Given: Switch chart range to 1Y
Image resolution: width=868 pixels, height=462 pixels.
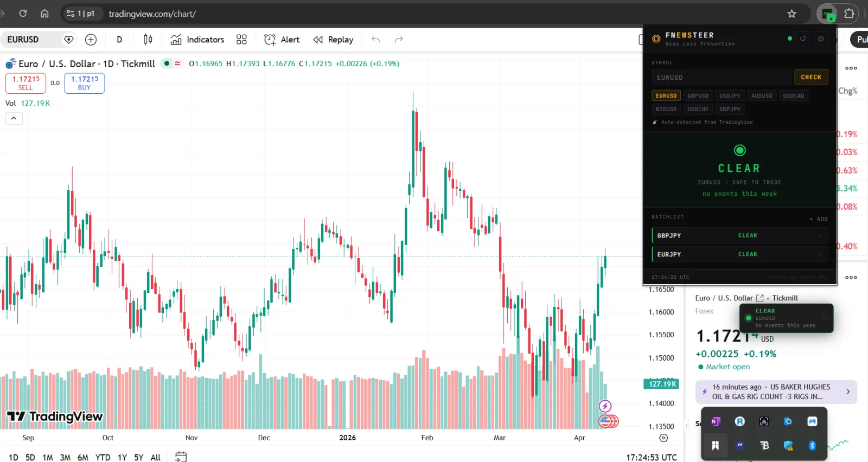Looking at the screenshot, I should tap(122, 457).
